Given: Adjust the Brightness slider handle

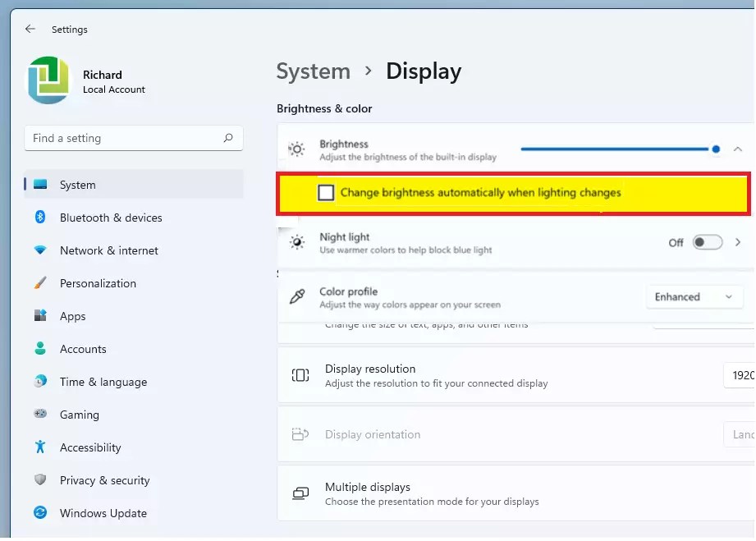Looking at the screenshot, I should point(716,149).
